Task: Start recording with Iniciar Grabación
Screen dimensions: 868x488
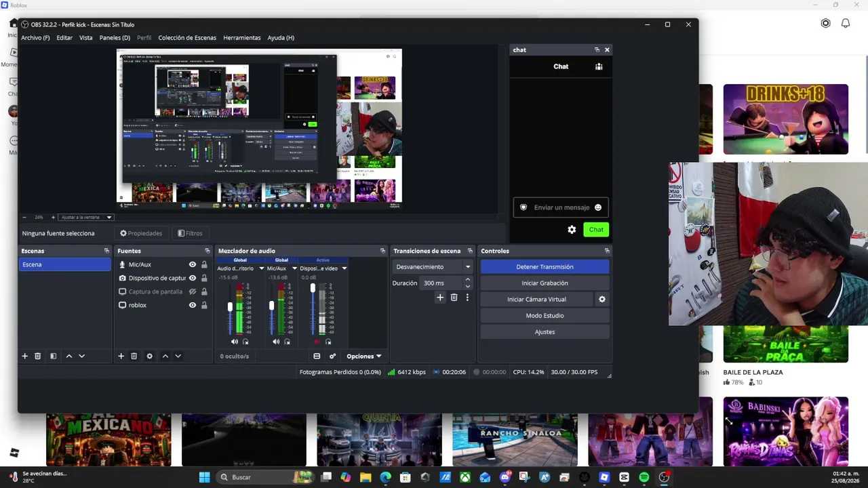Action: tap(545, 283)
